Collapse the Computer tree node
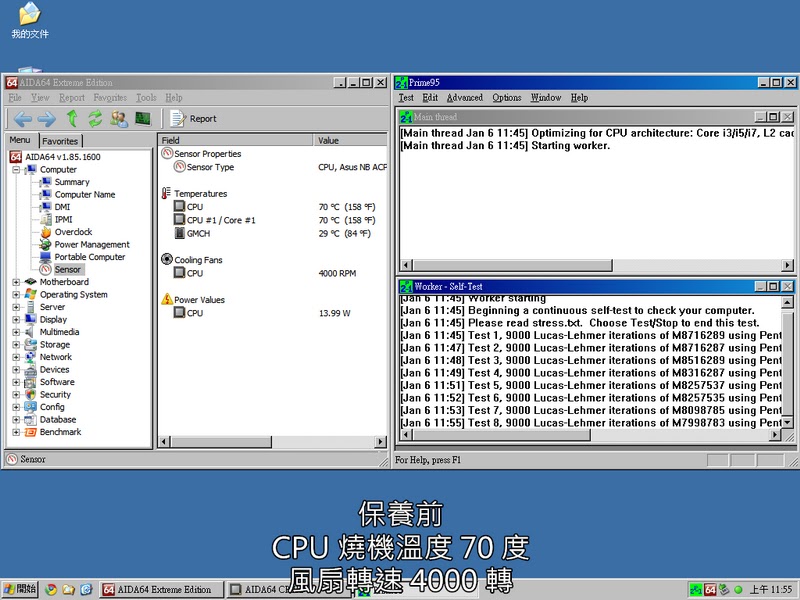This screenshot has height=600, width=800. [x=16, y=169]
